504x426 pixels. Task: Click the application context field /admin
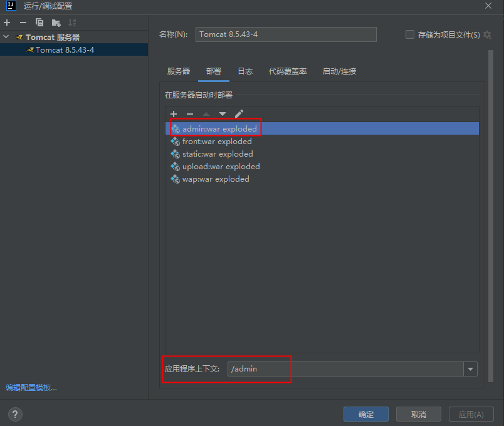click(x=345, y=369)
